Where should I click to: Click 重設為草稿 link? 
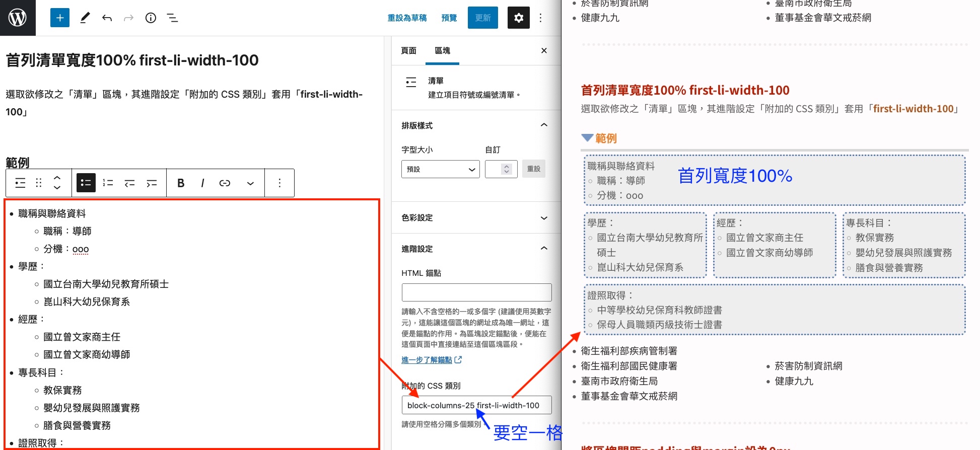click(407, 18)
